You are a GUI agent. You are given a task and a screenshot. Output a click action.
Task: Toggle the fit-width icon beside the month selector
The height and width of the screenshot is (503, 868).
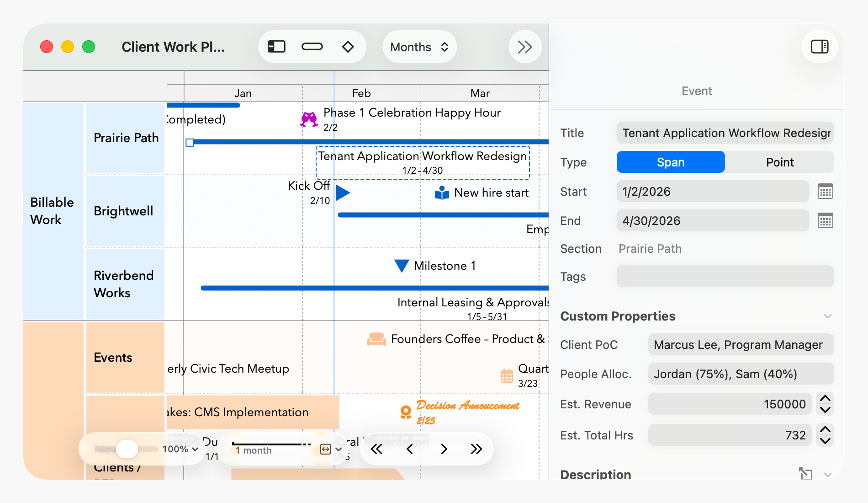coord(324,449)
